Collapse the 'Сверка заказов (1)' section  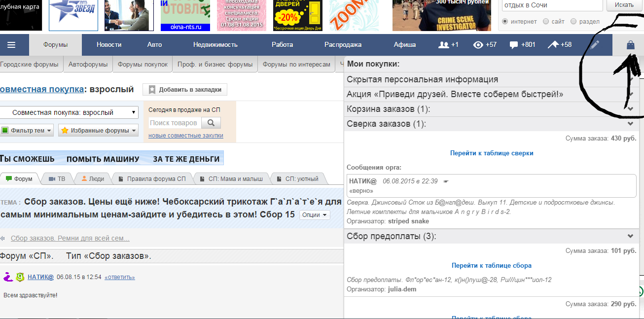click(x=630, y=124)
